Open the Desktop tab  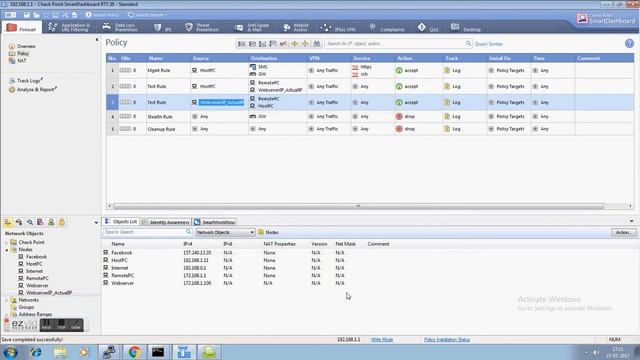point(466,28)
